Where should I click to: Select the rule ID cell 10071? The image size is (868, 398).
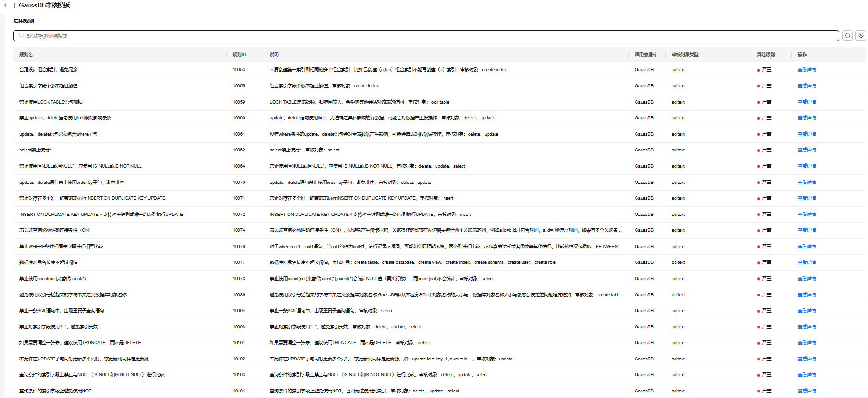tap(239, 198)
